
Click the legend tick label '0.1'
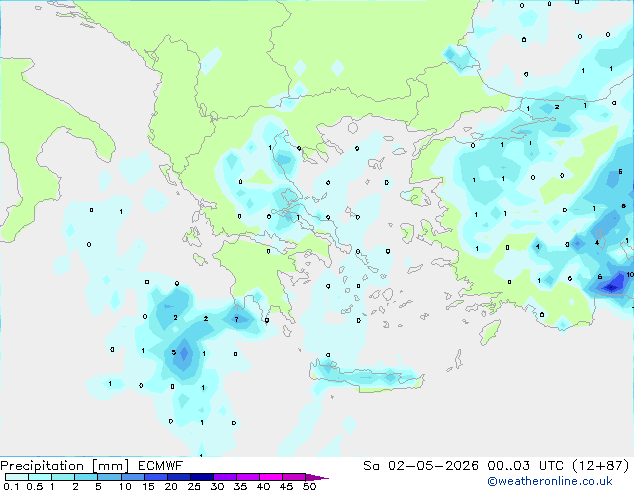(x=11, y=486)
